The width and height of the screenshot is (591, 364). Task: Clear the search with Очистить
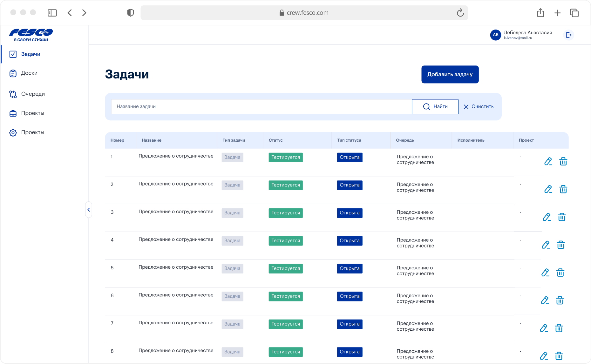tap(479, 107)
